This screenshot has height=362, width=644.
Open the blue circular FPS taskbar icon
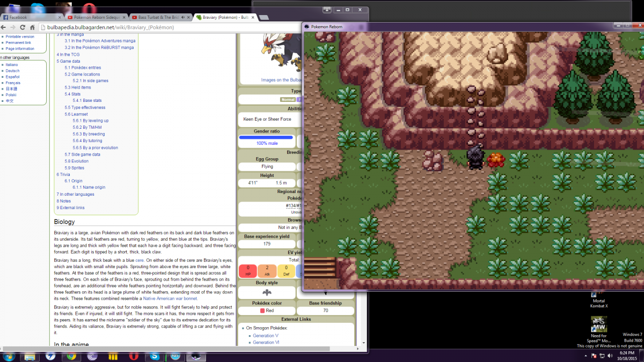175,356
